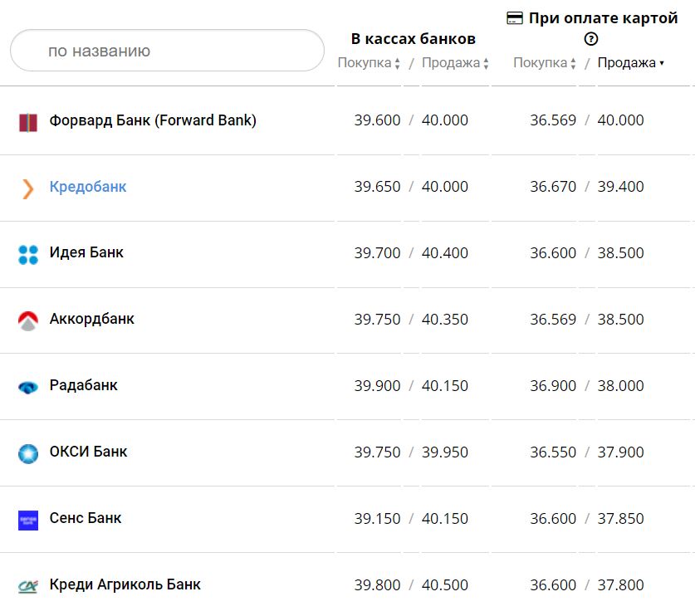Click the Sense Bank blue square logo
This screenshot has width=695, height=616.
click(28, 520)
